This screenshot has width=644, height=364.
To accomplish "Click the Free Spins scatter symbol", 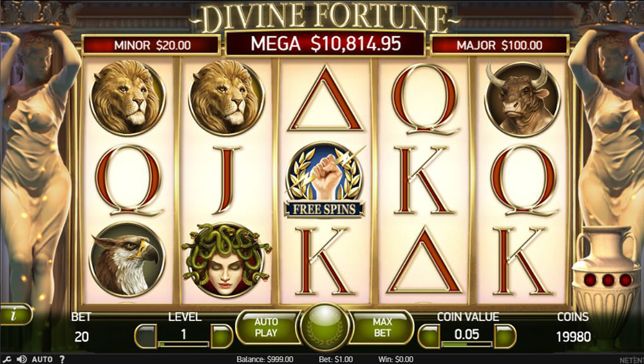I will (325, 180).
